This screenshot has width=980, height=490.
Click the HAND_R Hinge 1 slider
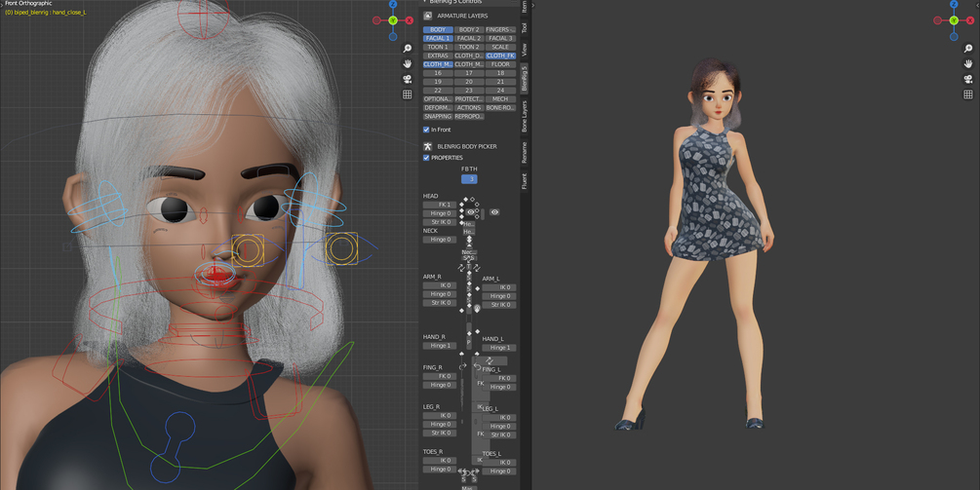pyautogui.click(x=440, y=346)
